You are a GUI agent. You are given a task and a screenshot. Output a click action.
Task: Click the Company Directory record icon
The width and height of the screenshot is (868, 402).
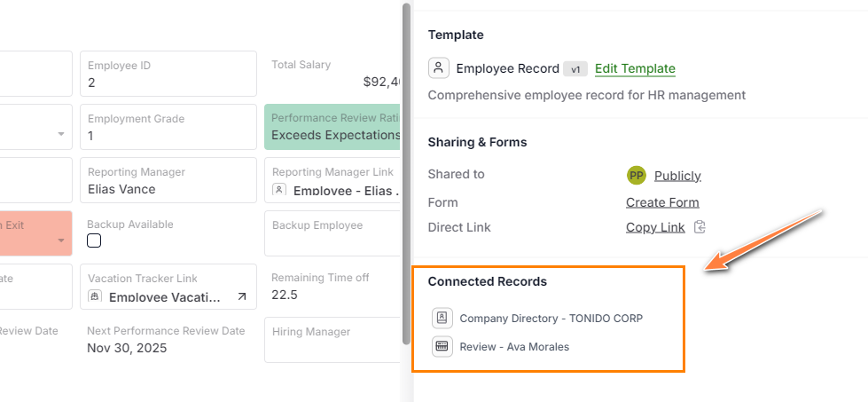tap(442, 318)
